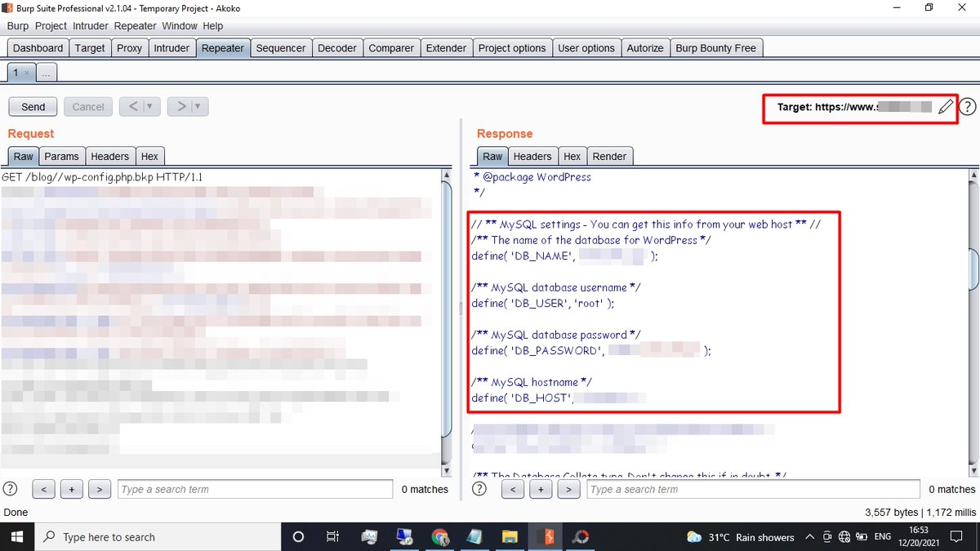Click next match button in request search

(x=100, y=489)
